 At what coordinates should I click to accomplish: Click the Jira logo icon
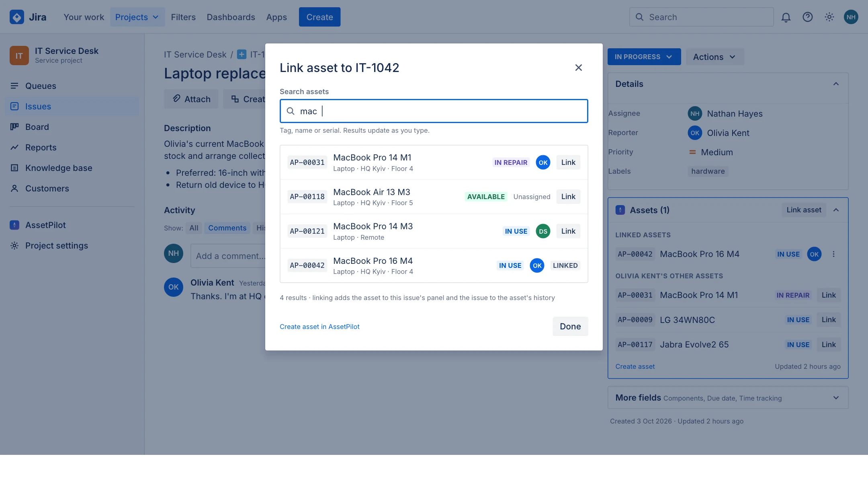click(17, 17)
